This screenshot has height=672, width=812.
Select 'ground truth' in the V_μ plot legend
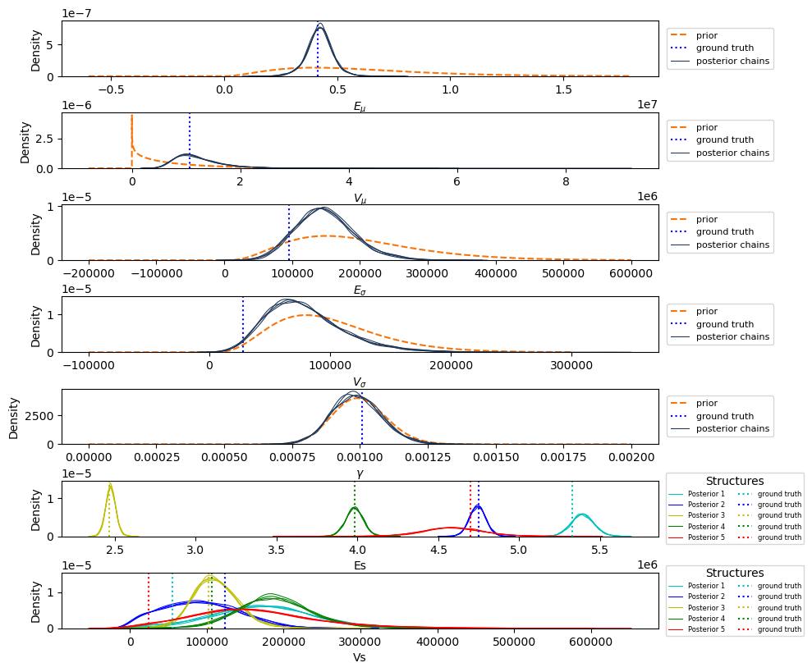[724, 139]
